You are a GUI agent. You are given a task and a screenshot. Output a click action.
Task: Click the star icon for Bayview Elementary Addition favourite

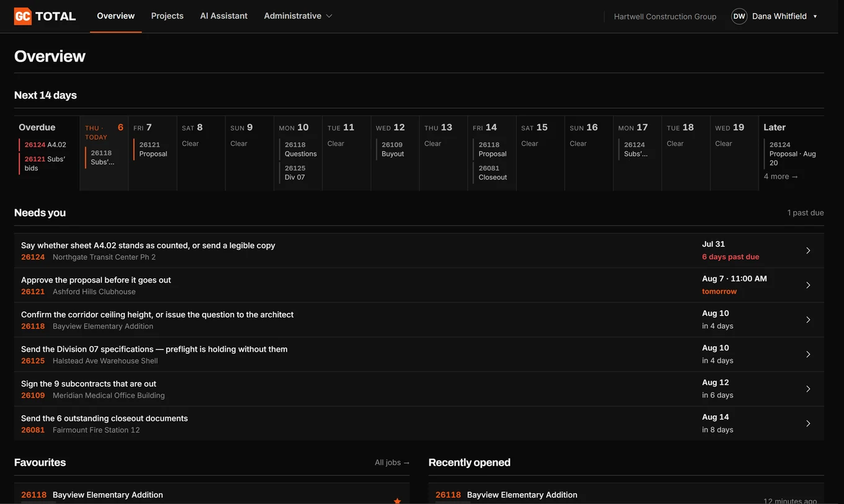coord(397,500)
